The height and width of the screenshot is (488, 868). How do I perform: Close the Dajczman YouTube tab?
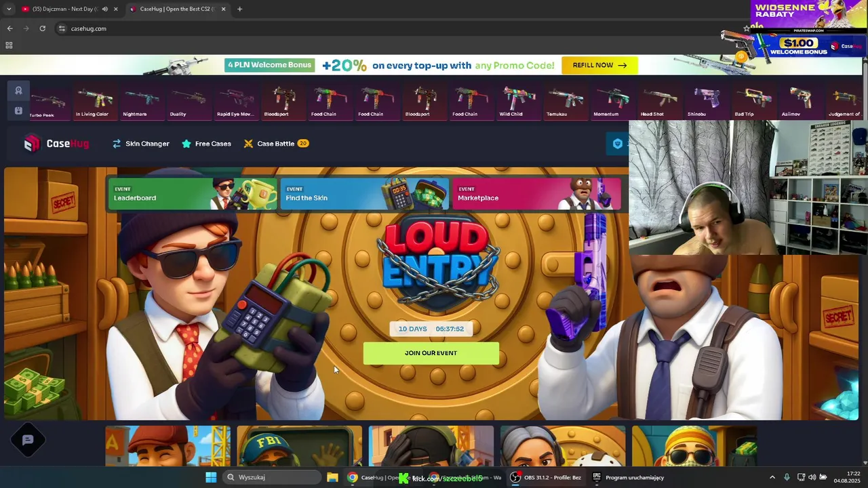(116, 9)
